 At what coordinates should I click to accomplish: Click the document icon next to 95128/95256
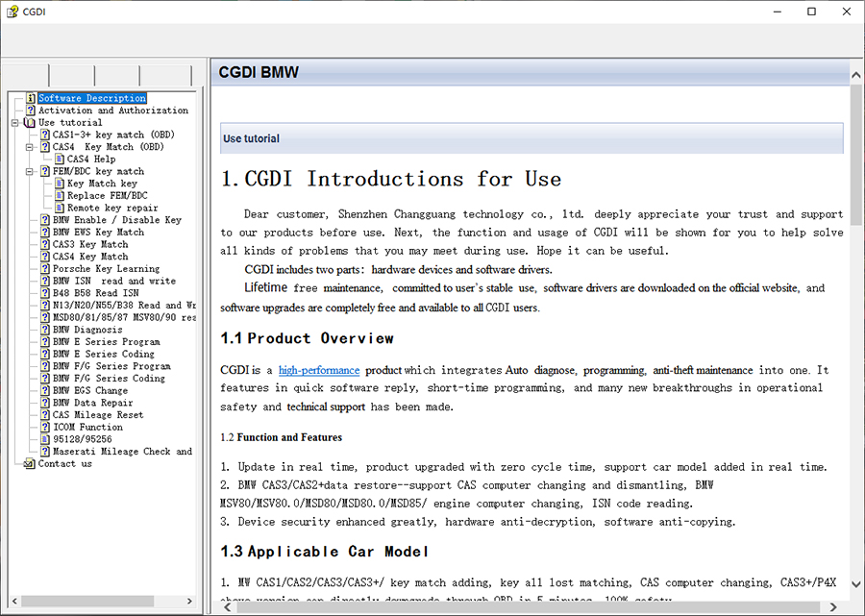click(x=45, y=439)
